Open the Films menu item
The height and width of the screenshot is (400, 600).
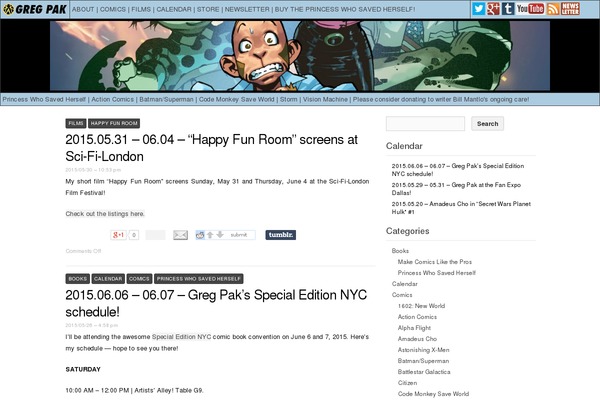pyautogui.click(x=141, y=9)
